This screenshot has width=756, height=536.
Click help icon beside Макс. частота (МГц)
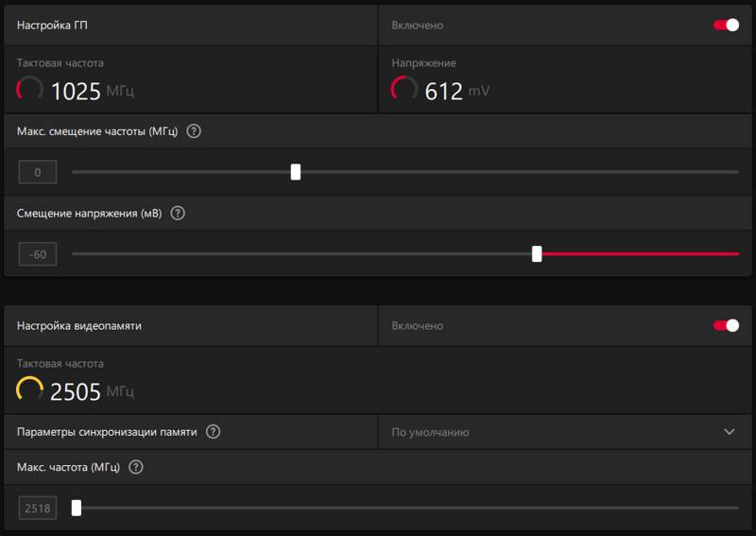[x=136, y=467]
